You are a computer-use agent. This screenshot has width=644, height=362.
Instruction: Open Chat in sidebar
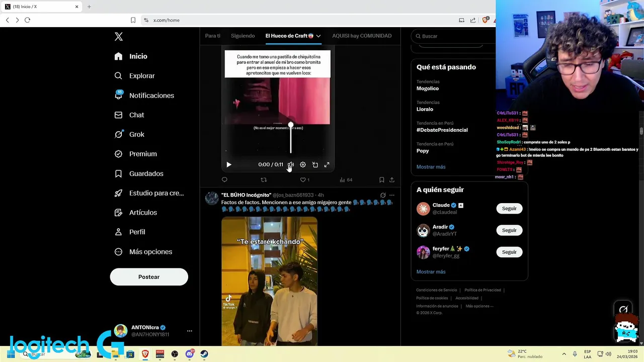129,115
